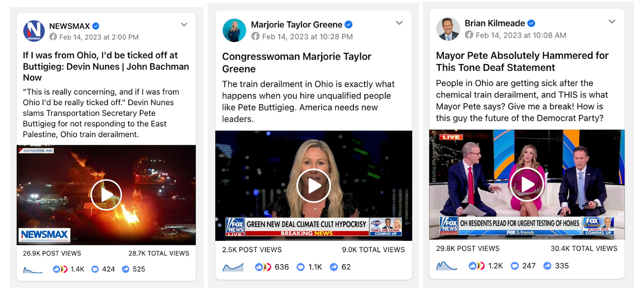
Task: Open post timestamp Feb 14, 2023 at 10:28 PM
Action: 307,37
